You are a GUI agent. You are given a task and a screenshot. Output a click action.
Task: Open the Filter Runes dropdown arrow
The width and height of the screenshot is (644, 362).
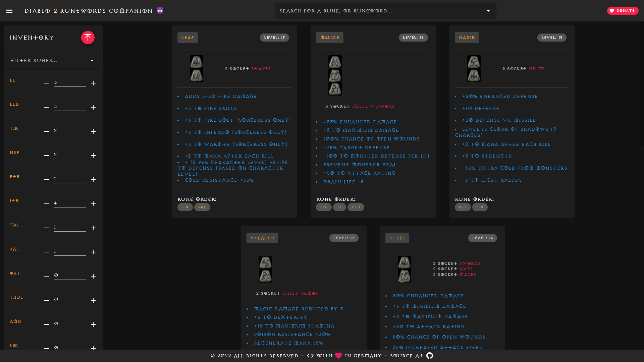click(x=92, y=60)
